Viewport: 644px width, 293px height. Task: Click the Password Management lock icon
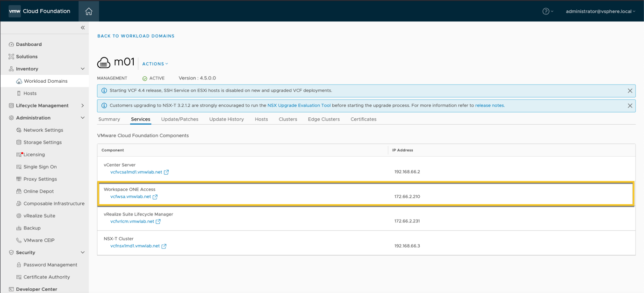tap(19, 265)
